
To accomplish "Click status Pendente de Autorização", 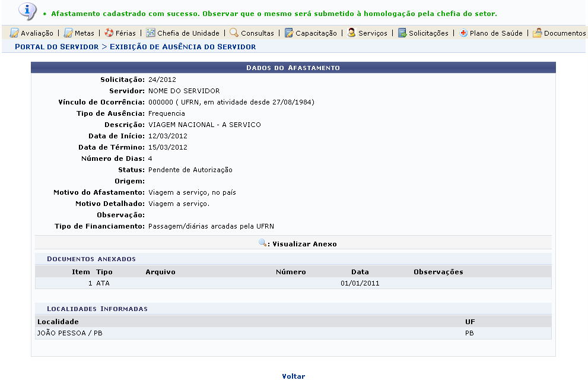I will tap(190, 170).
